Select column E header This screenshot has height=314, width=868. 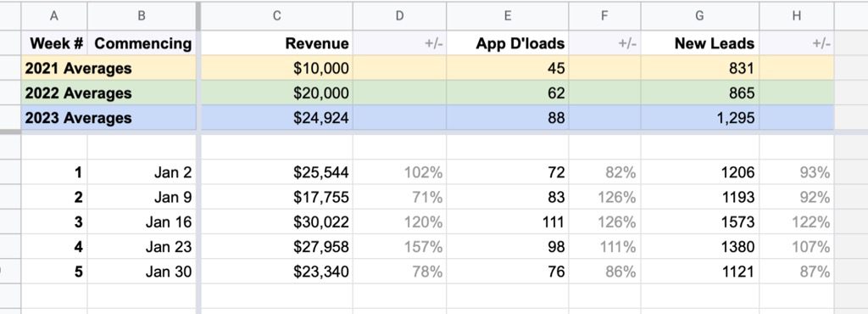508,16
